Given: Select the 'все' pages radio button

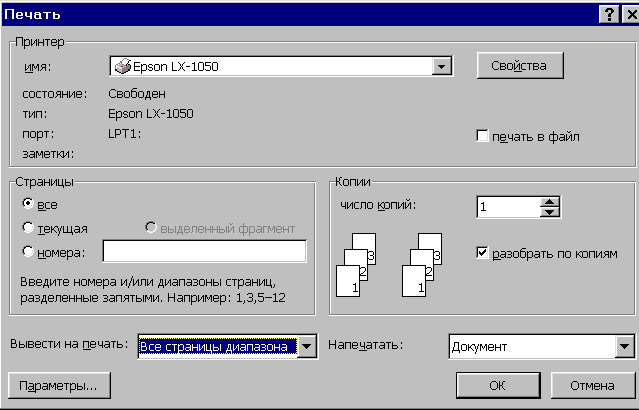Looking at the screenshot, I should coord(28,203).
